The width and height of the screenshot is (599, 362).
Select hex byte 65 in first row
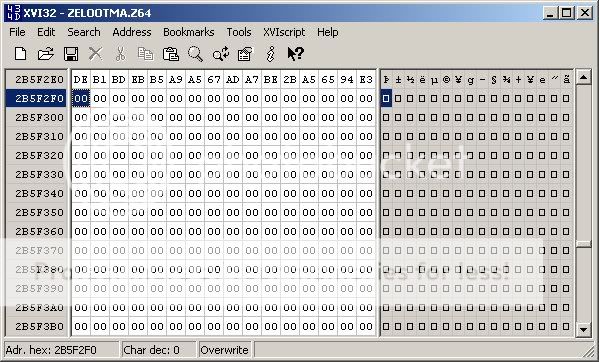328,79
